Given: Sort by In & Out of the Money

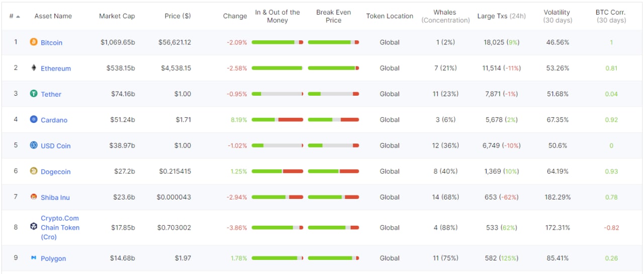Looking at the screenshot, I should point(277,16).
